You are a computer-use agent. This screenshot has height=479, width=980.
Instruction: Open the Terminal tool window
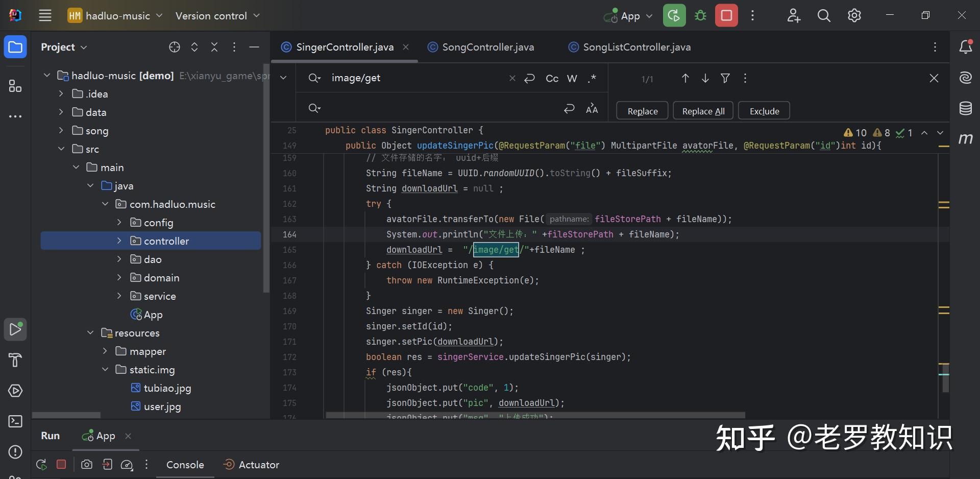(x=15, y=421)
